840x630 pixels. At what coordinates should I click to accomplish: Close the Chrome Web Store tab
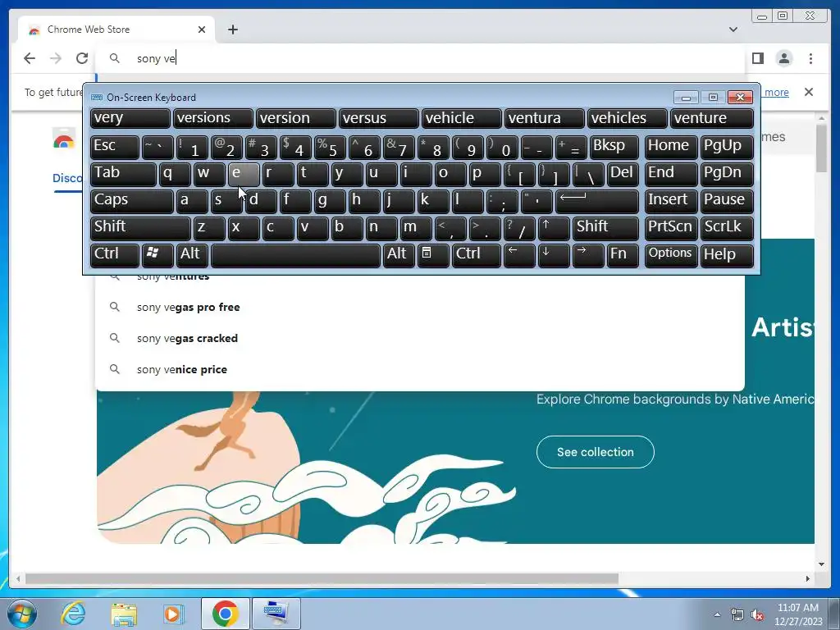pos(202,30)
